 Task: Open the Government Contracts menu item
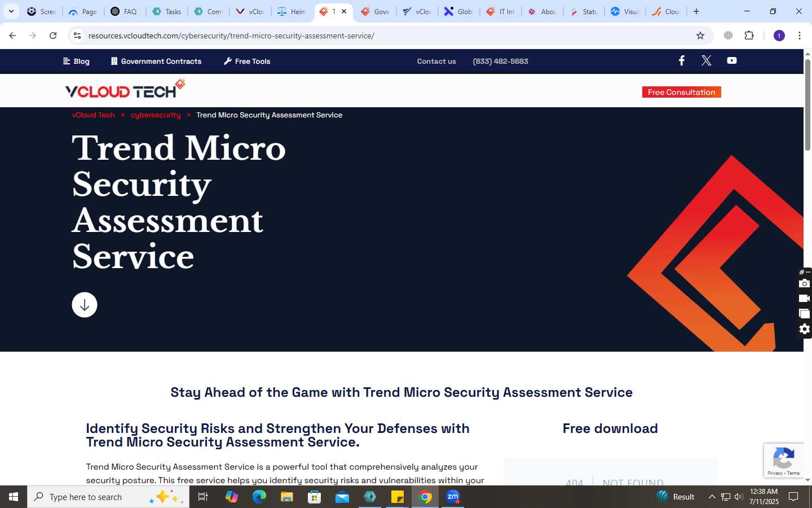click(x=156, y=62)
